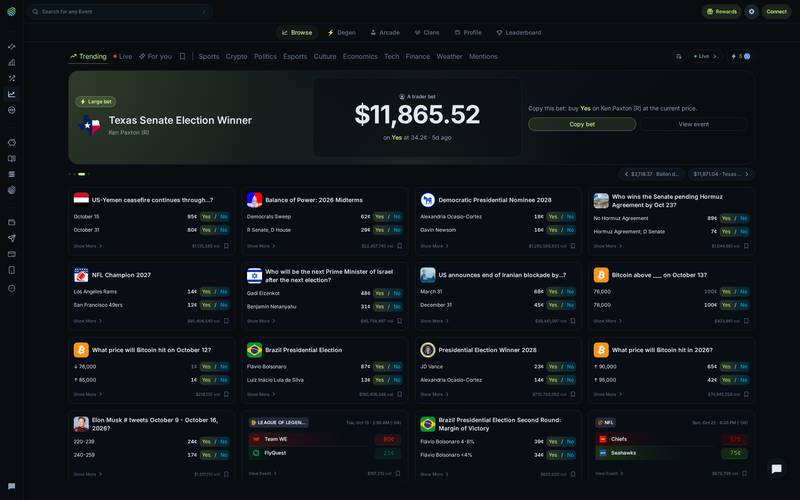Switch to the Degen tab
This screenshot has height=500, width=800.
[x=341, y=32]
